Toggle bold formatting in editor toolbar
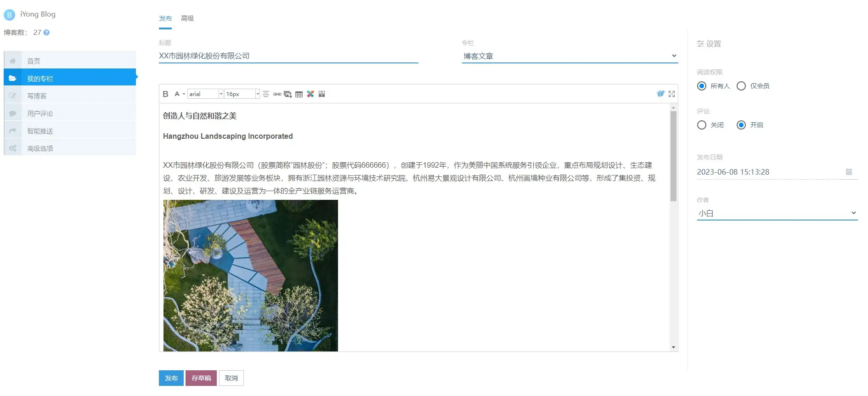Viewport: 868px width, 396px height. click(165, 94)
